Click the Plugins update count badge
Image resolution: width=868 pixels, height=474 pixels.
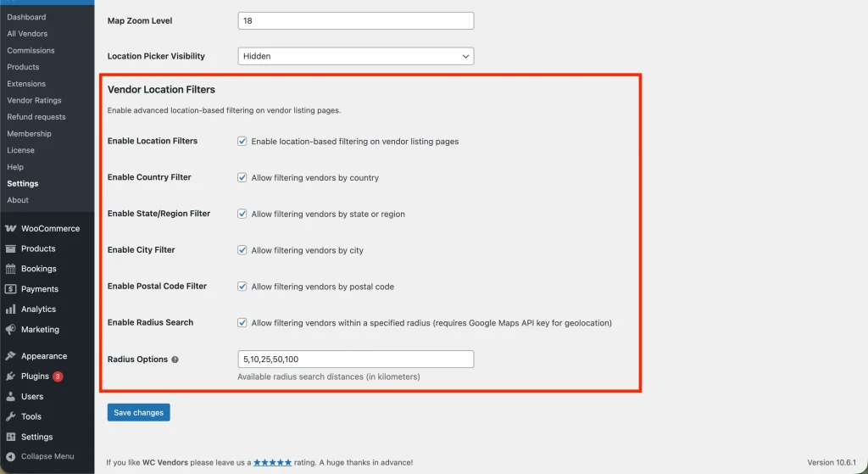58,376
